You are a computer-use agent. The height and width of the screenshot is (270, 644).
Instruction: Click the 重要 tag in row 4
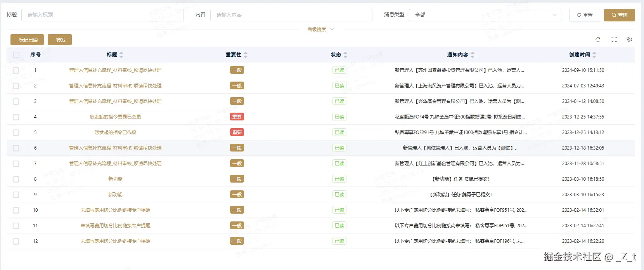237,117
